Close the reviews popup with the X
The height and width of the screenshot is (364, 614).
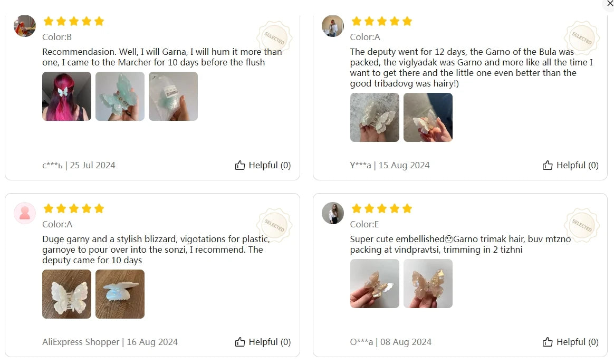(610, 4)
